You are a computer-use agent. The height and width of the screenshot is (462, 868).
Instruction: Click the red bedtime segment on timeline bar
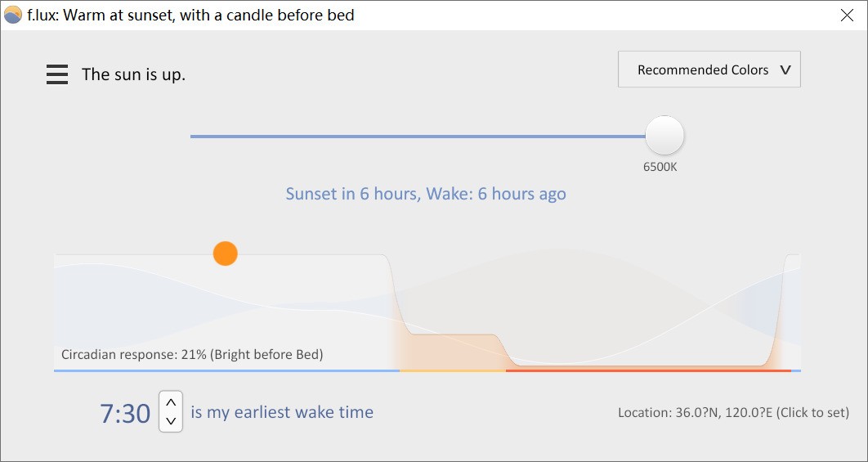pyautogui.click(x=648, y=370)
